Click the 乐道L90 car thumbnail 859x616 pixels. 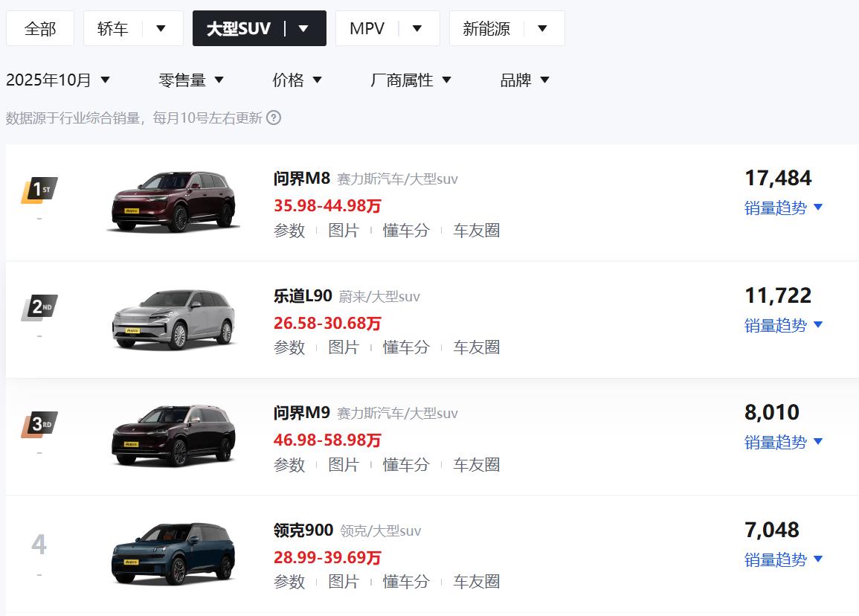tap(174, 320)
